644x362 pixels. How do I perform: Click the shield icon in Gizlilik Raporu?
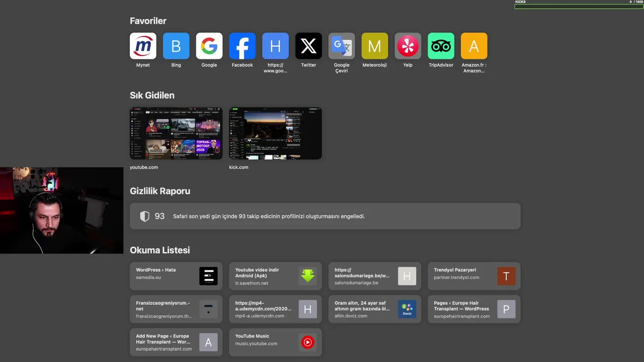144,216
